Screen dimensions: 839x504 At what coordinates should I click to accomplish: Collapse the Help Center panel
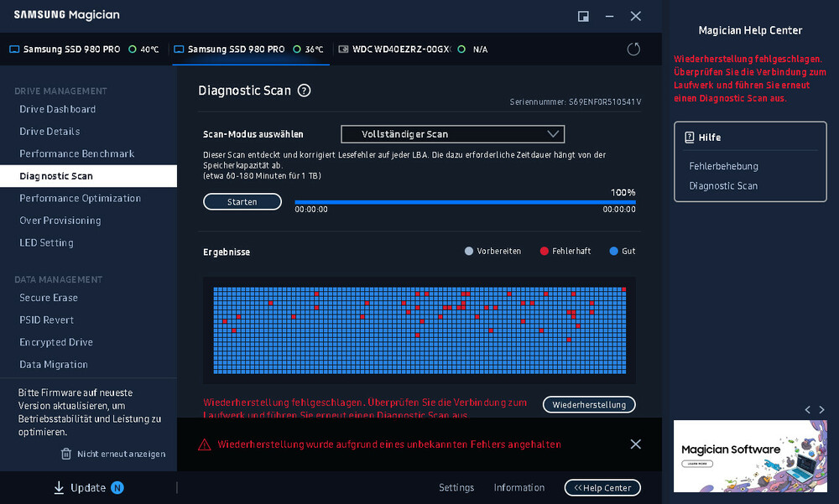pyautogui.click(x=602, y=487)
